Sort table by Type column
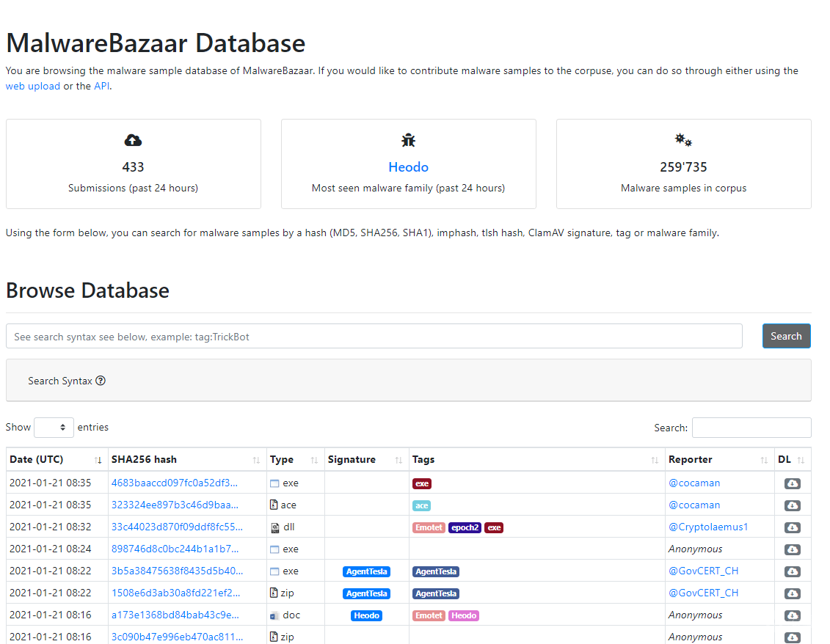The width and height of the screenshot is (830, 644). click(295, 459)
